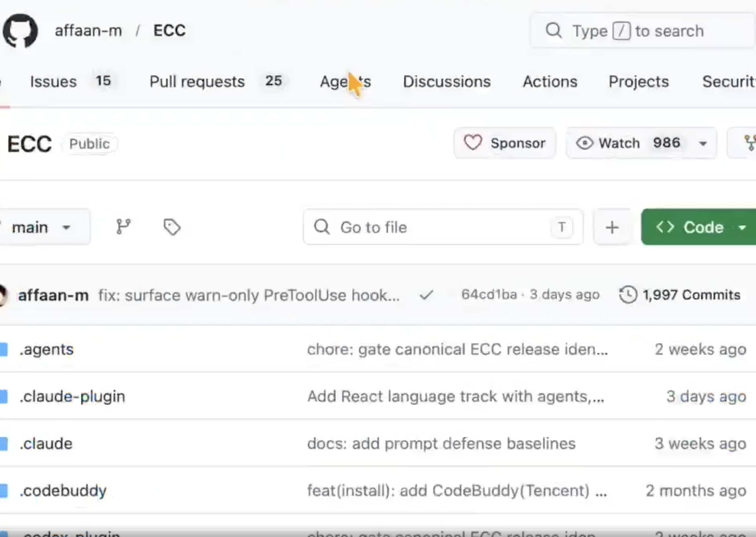View branches via the branch icon
Viewport: 756px width, 537px height.
123,227
